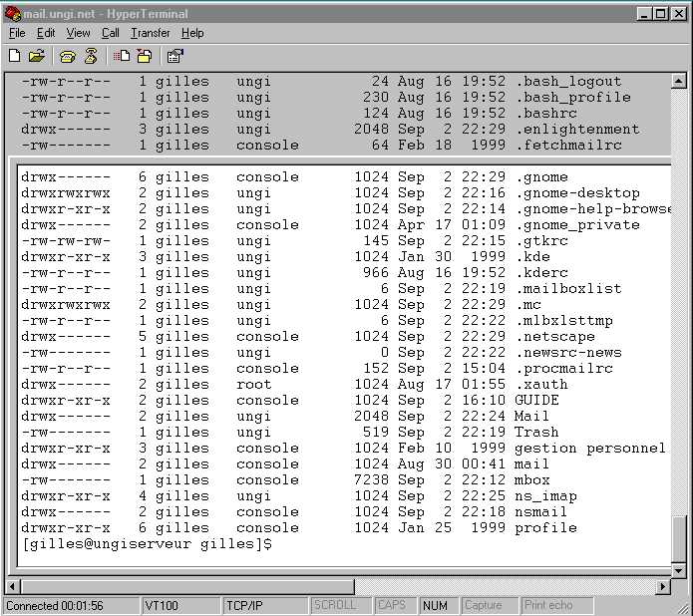Click the GUIDE directory name
This screenshot has width=693, height=616.
point(537,400)
